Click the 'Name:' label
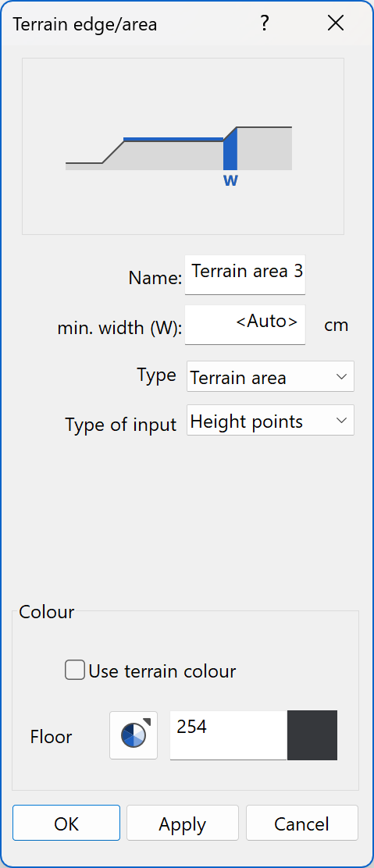This screenshot has height=868, width=374. [x=155, y=278]
